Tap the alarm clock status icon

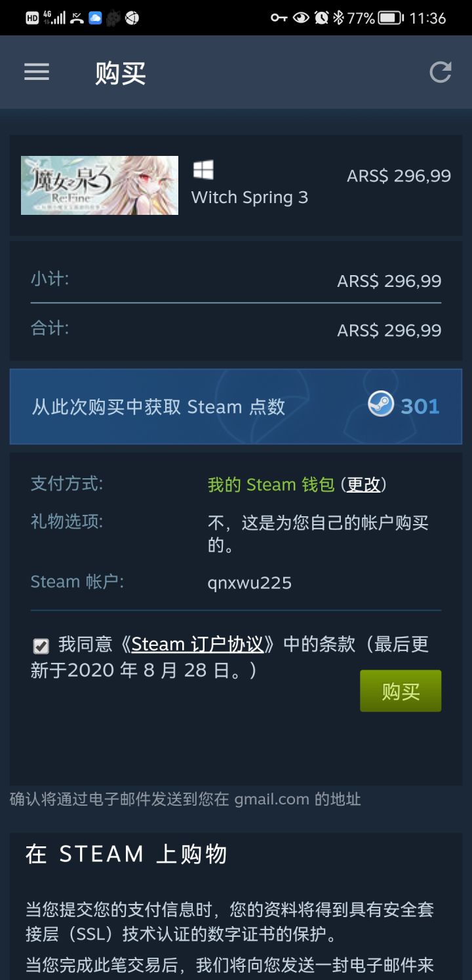[321, 18]
